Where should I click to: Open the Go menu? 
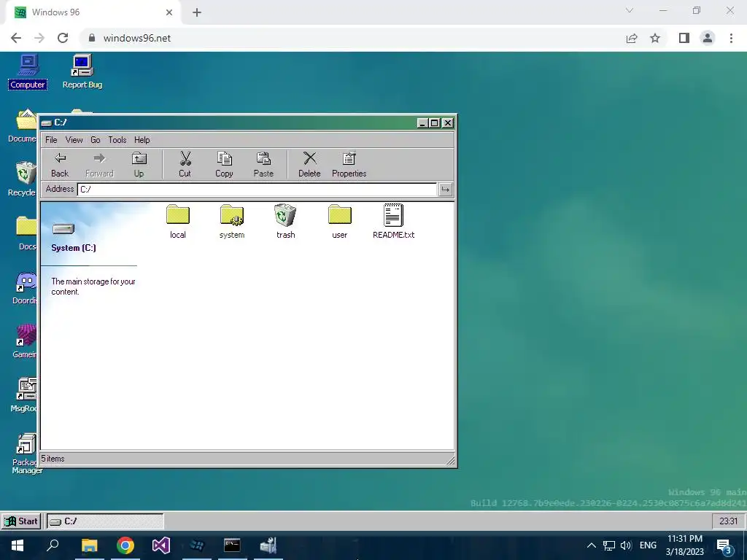[x=96, y=139]
